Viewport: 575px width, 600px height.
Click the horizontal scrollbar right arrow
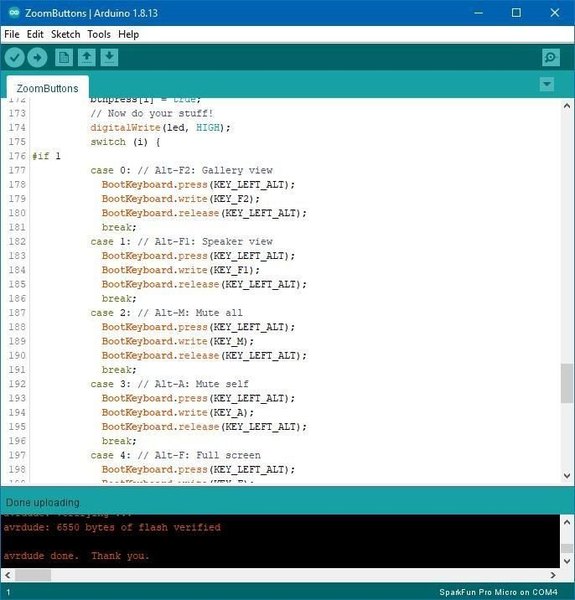(553, 575)
